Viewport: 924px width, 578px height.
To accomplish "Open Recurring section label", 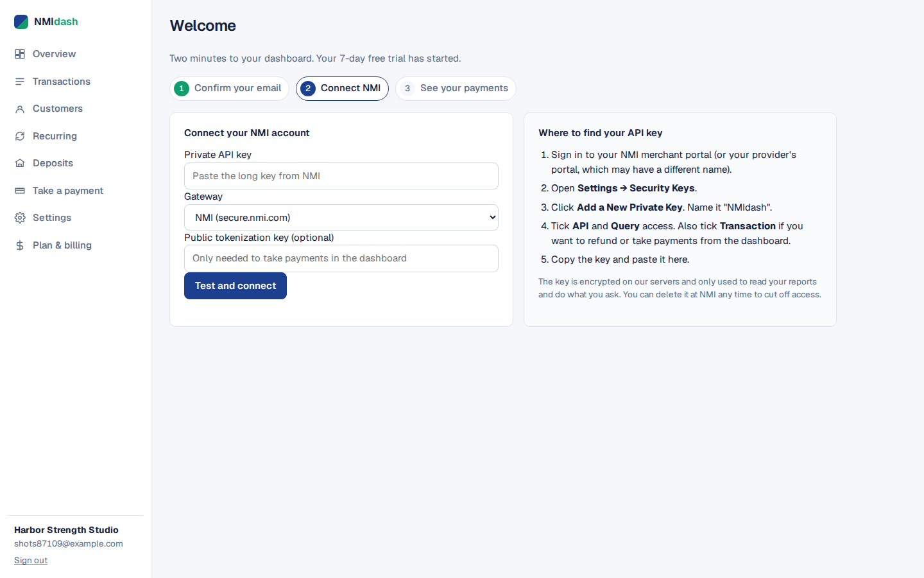I will click(55, 136).
